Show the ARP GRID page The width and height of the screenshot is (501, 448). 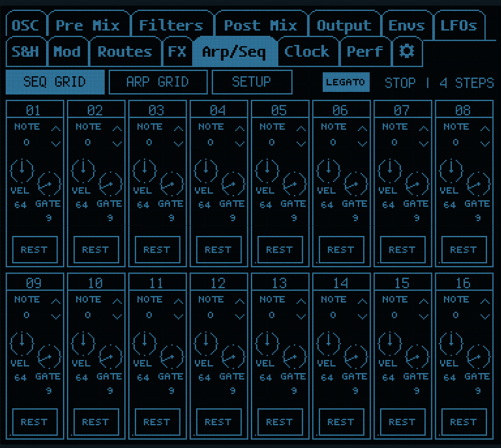click(x=158, y=82)
